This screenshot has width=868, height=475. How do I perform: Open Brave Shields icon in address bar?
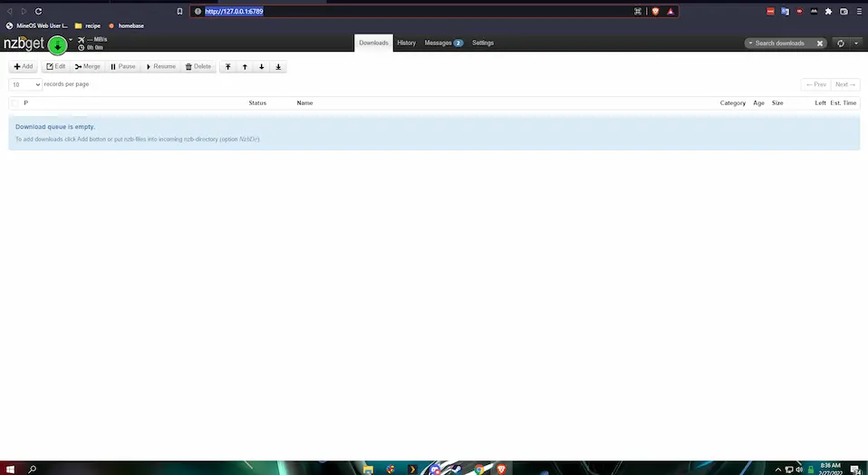point(655,12)
